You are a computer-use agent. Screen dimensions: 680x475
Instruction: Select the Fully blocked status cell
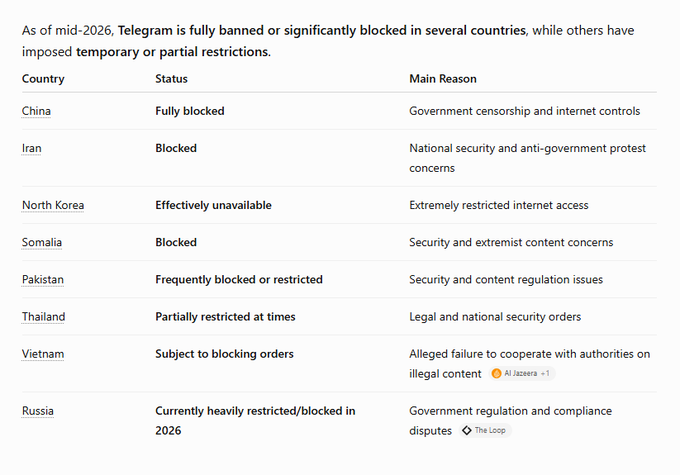coord(190,111)
